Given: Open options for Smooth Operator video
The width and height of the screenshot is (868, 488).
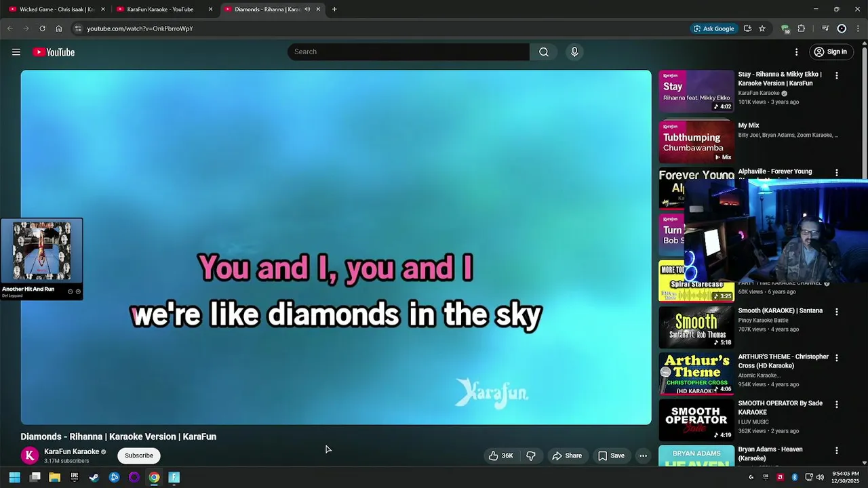Looking at the screenshot, I should click(837, 404).
